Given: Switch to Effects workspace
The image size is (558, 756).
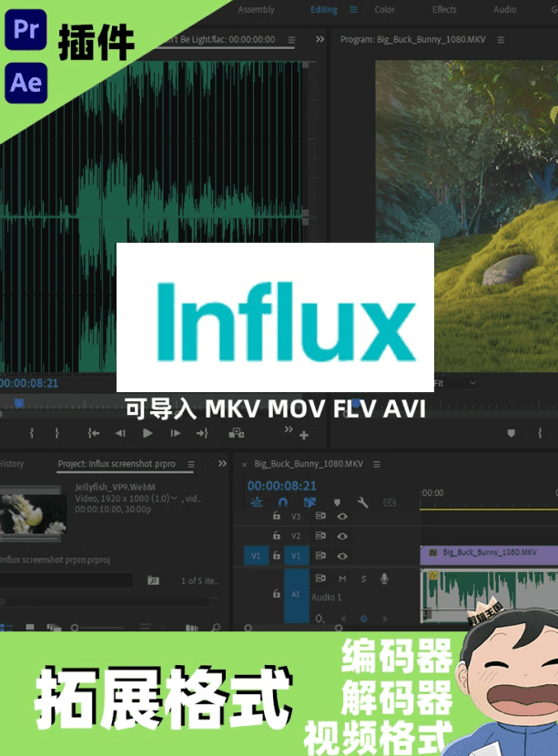Looking at the screenshot, I should point(444,10).
